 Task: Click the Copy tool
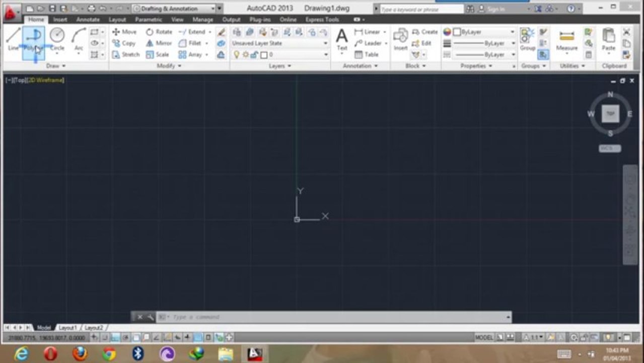(124, 43)
